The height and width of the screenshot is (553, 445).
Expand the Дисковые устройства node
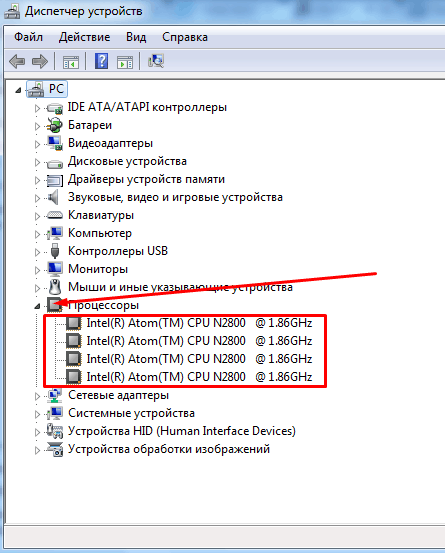click(x=37, y=162)
